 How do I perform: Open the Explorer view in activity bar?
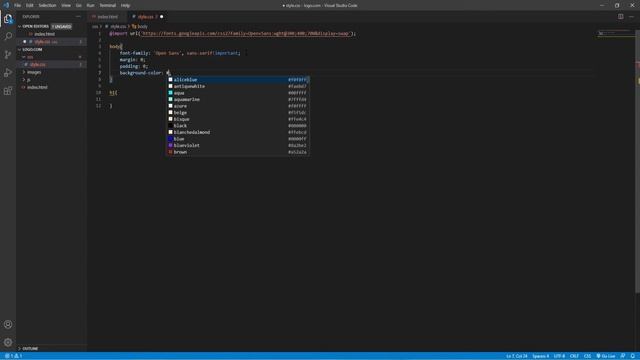pos(8,19)
